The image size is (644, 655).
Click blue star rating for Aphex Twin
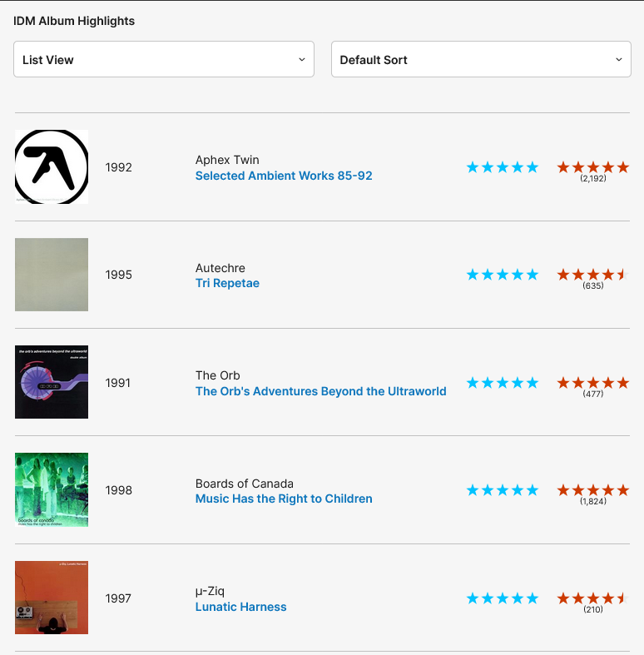pos(503,167)
